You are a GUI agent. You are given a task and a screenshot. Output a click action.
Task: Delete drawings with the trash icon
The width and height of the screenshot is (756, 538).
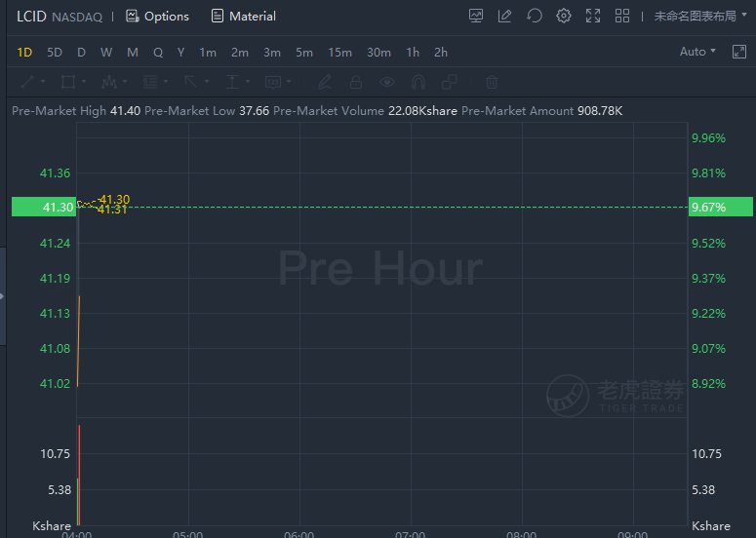click(x=492, y=82)
